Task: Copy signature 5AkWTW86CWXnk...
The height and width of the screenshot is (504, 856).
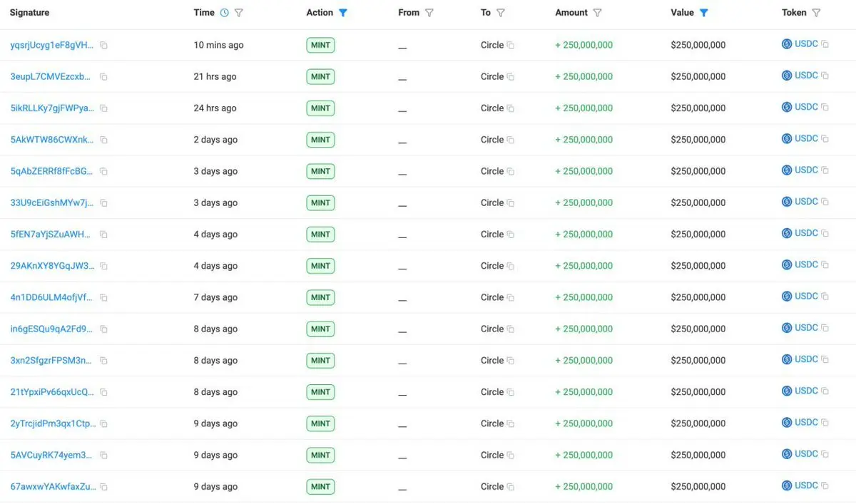Action: [x=103, y=140]
